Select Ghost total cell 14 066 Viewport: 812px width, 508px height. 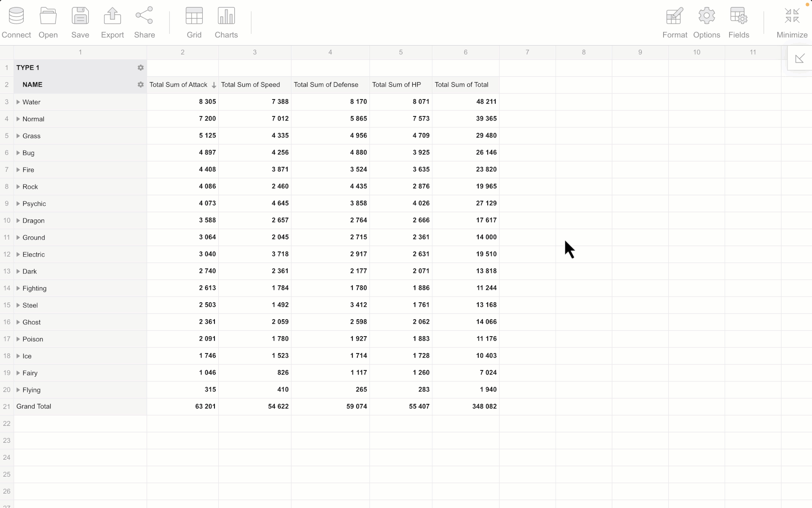466,322
